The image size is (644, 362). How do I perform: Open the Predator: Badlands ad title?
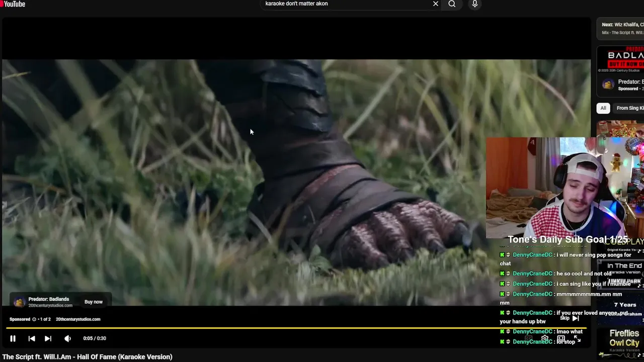point(49,299)
